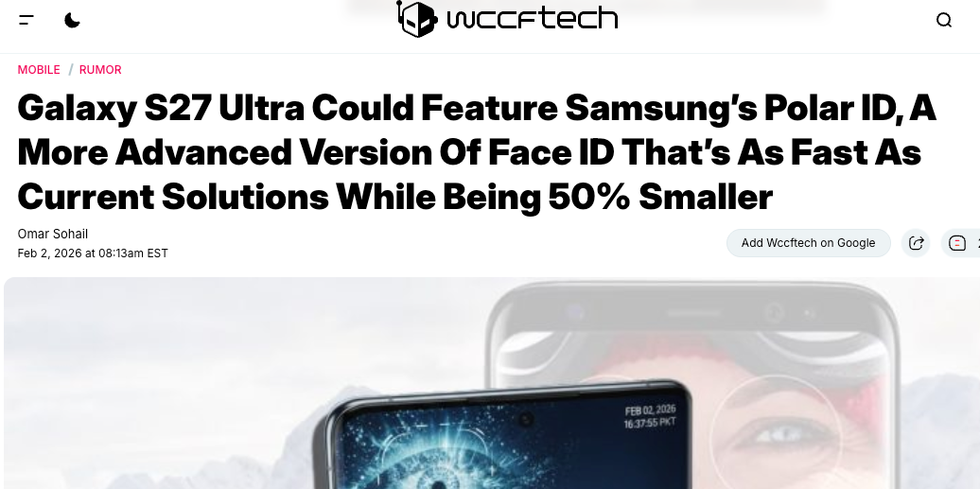Share the article with arrow icon
The image size is (980, 489).
point(916,243)
